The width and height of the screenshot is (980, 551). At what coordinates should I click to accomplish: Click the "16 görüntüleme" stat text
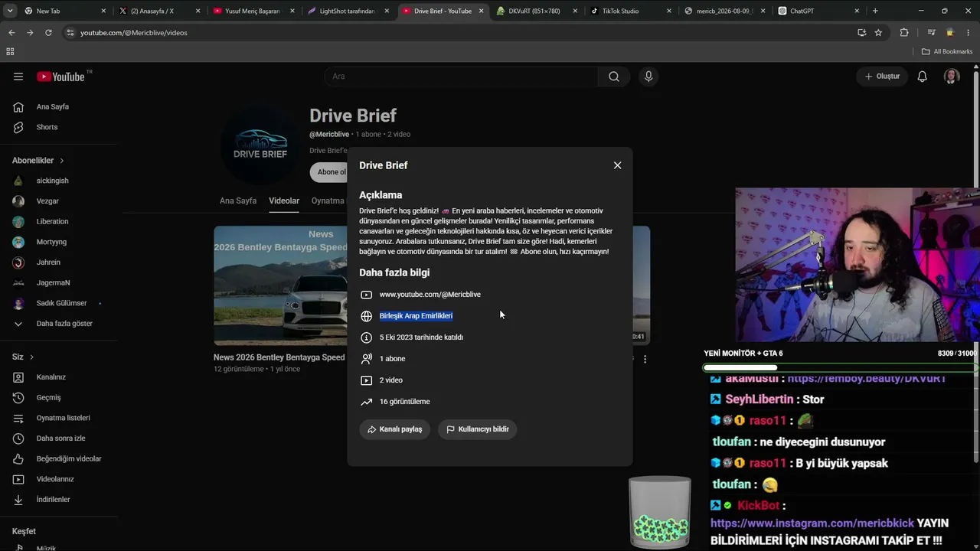point(405,402)
